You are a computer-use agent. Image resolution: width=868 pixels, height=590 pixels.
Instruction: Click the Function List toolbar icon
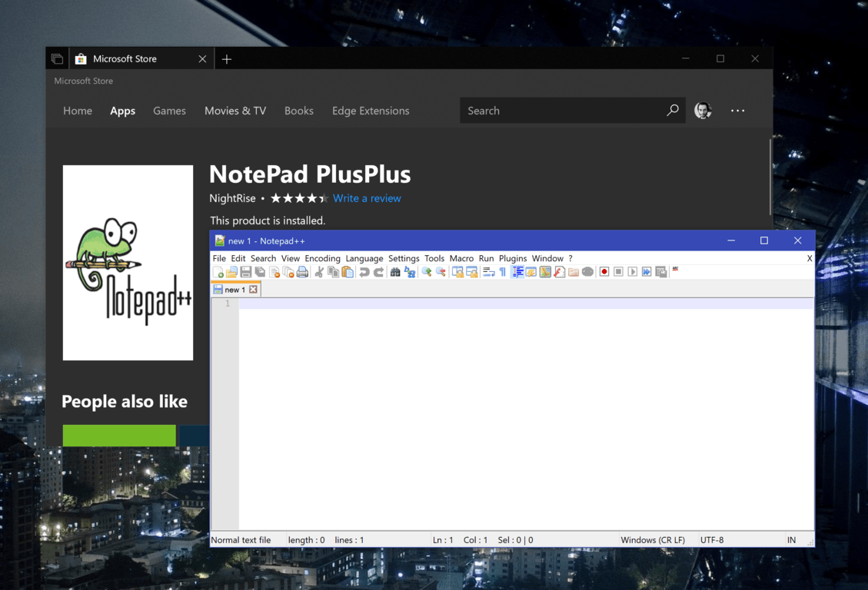559,271
